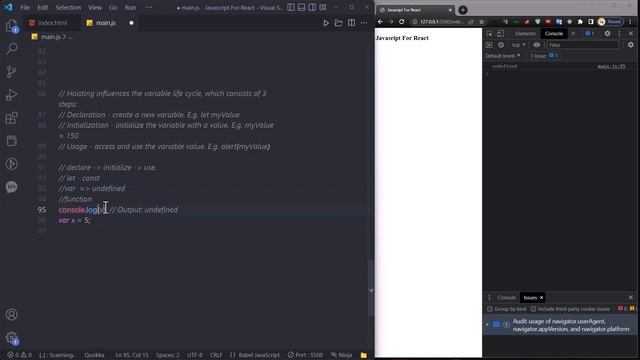Clear the console with the ban icon

coord(501,45)
